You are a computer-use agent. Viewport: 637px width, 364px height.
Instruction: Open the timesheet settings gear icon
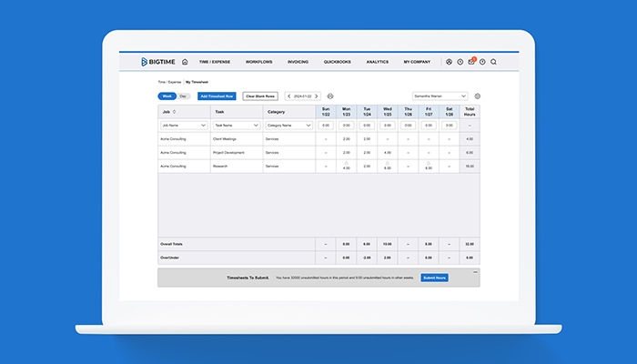coord(478,96)
